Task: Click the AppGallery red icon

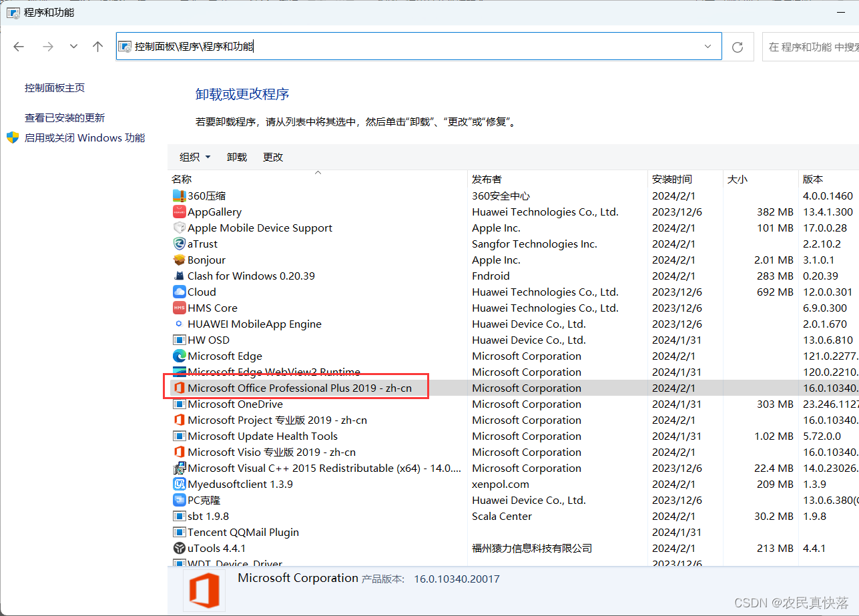Action: coord(179,212)
